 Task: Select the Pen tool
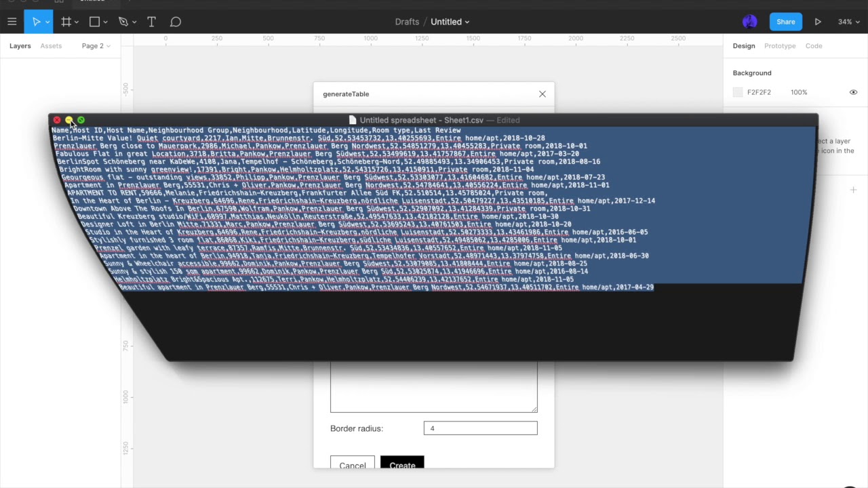[123, 22]
